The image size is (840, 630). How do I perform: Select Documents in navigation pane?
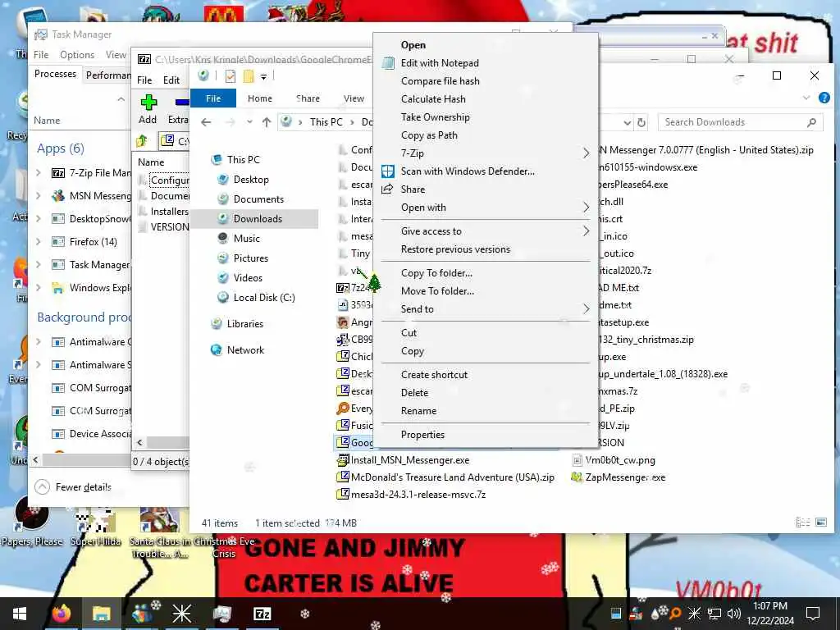point(258,199)
